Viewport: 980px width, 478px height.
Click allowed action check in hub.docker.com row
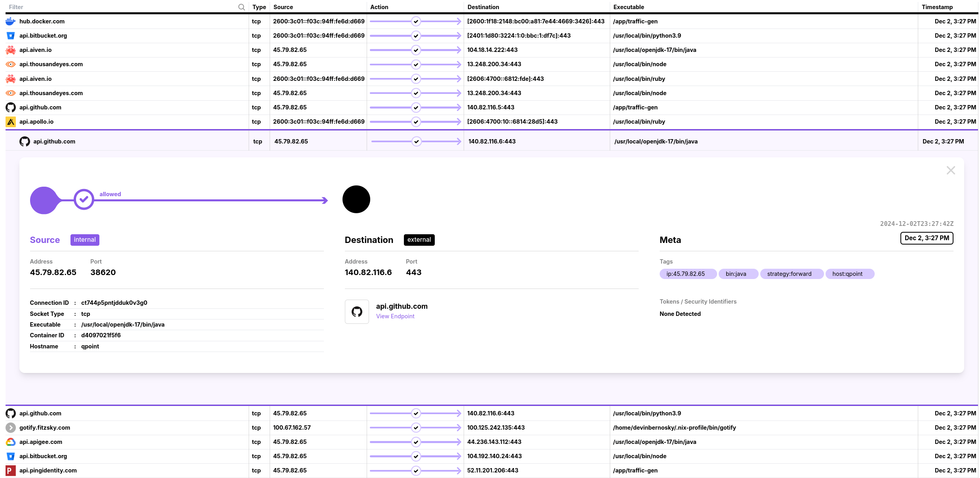click(416, 21)
